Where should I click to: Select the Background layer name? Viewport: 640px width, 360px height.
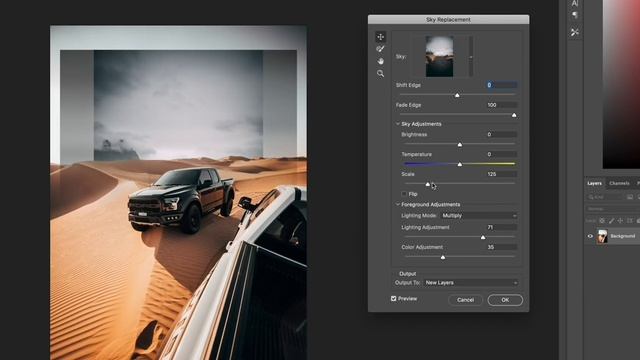pyautogui.click(x=622, y=236)
